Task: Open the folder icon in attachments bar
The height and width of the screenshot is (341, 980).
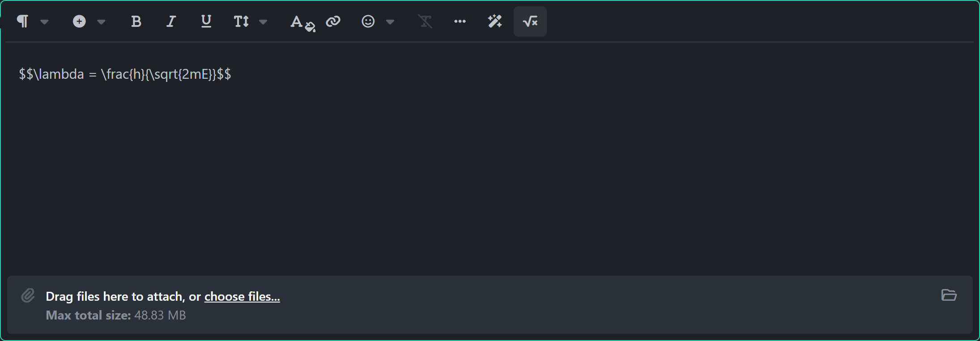Action: 949,295
